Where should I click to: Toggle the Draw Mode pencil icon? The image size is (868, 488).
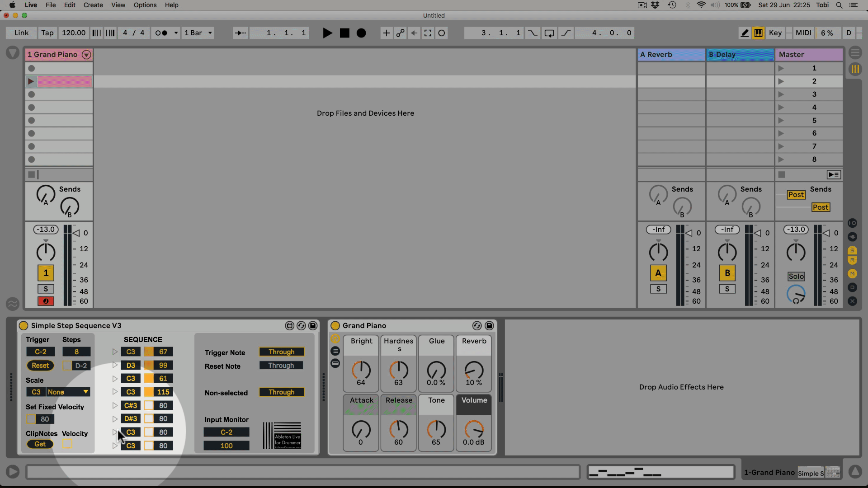pyautogui.click(x=745, y=33)
